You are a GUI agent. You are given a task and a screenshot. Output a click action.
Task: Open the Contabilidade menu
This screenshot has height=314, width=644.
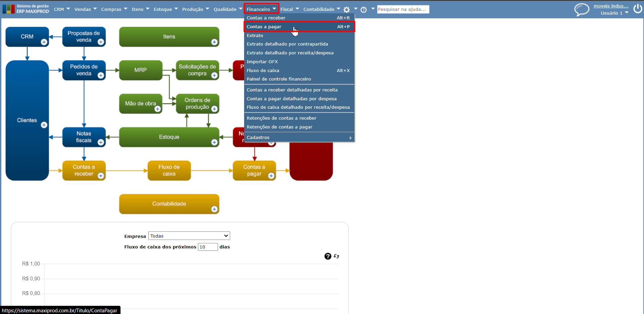coord(321,9)
